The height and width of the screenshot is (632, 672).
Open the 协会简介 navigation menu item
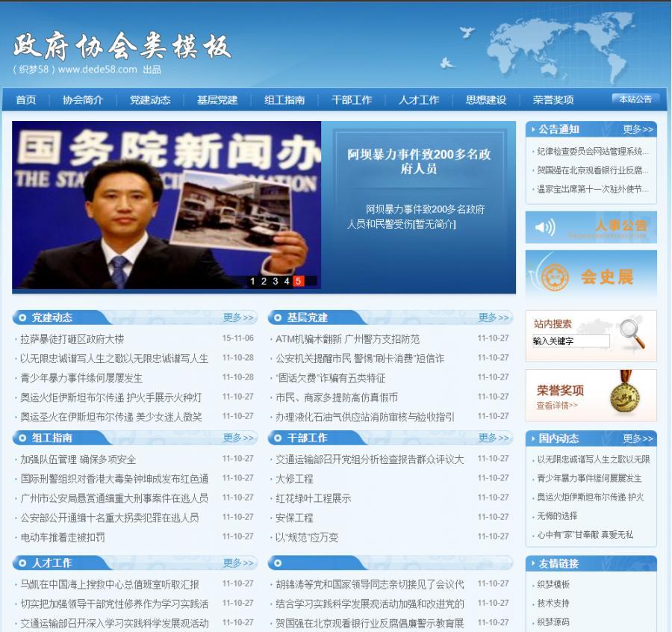coord(82,100)
